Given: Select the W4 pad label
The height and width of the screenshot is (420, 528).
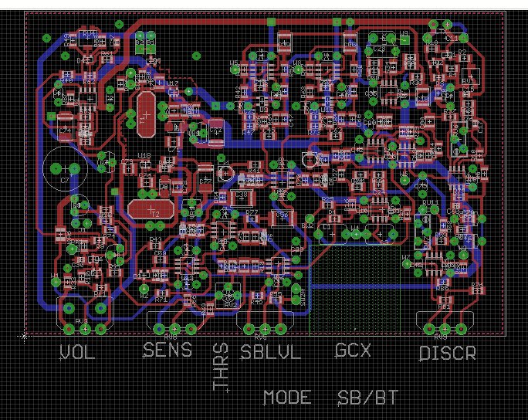Looking at the screenshot, I should pyautogui.click(x=355, y=228).
